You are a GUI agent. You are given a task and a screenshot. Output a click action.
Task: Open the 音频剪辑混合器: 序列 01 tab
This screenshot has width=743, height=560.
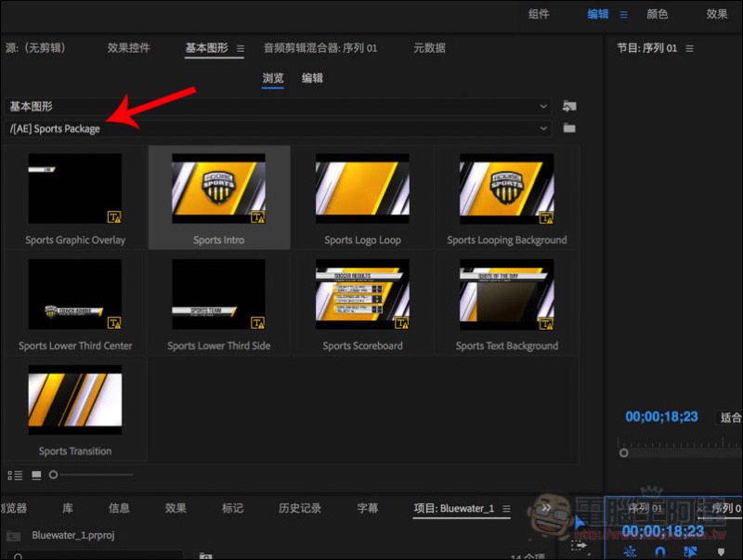click(320, 48)
